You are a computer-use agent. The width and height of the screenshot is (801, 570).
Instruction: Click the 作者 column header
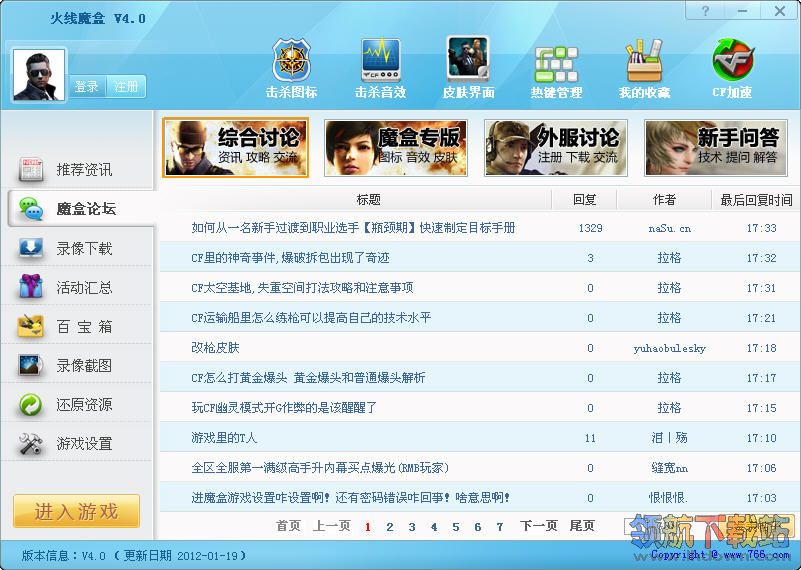(664, 200)
